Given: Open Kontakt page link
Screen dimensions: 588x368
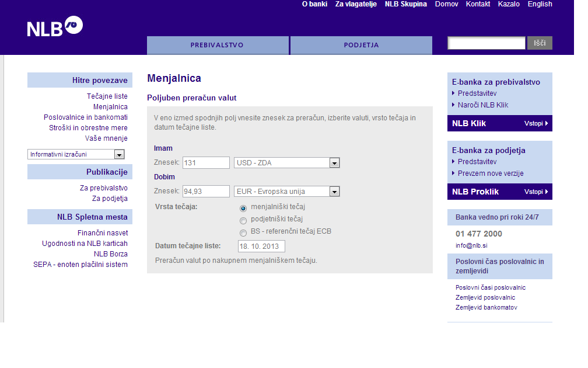Looking at the screenshot, I should point(478,4).
